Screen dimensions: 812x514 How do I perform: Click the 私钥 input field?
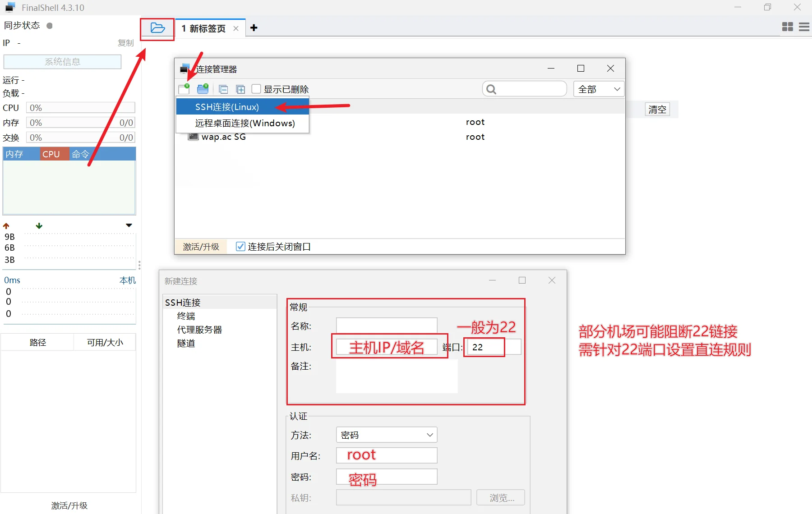pos(404,498)
